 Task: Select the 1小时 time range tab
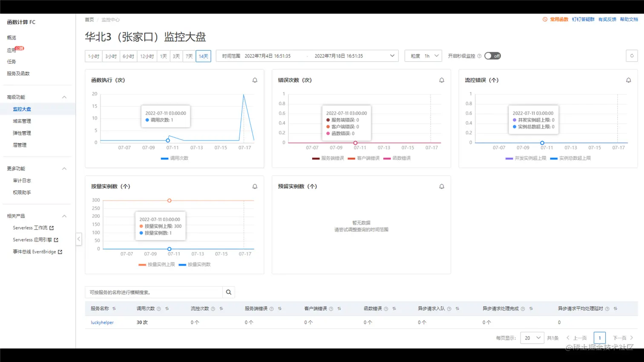click(94, 56)
